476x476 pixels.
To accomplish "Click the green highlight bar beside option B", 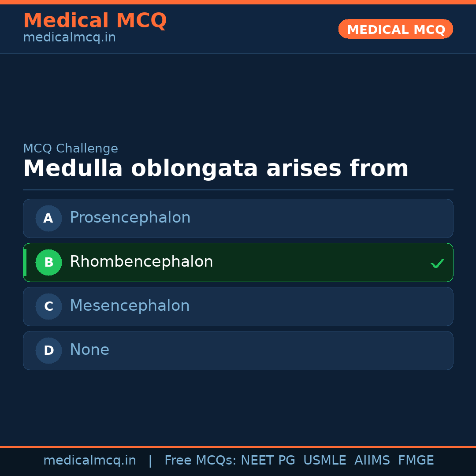I will [x=24, y=262].
